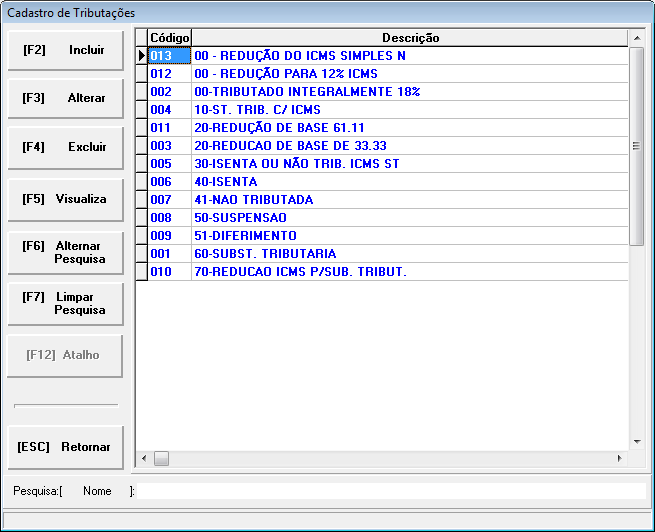Click the [F2] Incluir button
The width and height of the screenshot is (655, 532).
point(66,50)
